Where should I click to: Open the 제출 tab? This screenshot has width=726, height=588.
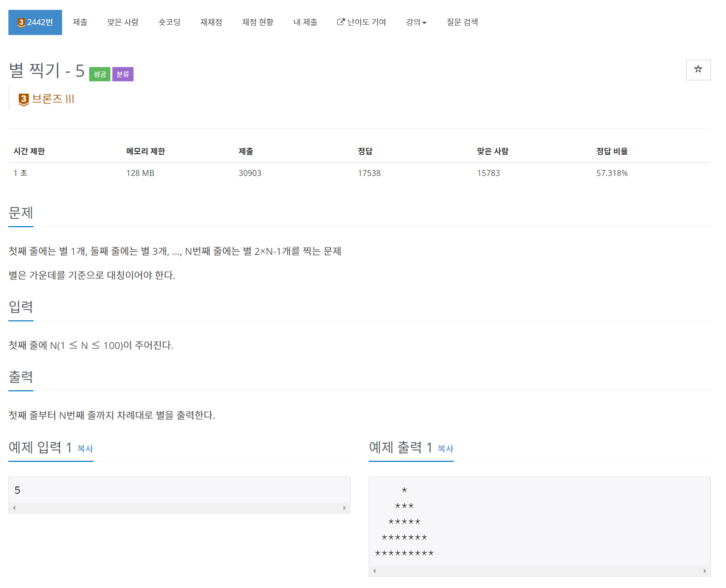click(x=80, y=22)
